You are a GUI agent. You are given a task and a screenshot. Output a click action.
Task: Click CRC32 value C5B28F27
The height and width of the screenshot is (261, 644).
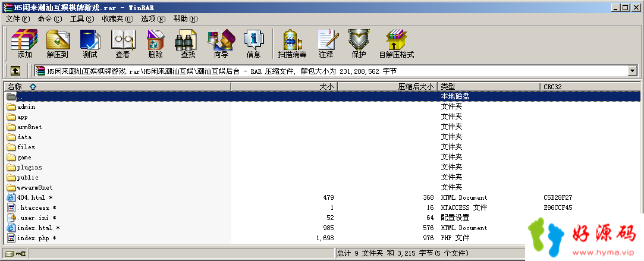click(558, 197)
